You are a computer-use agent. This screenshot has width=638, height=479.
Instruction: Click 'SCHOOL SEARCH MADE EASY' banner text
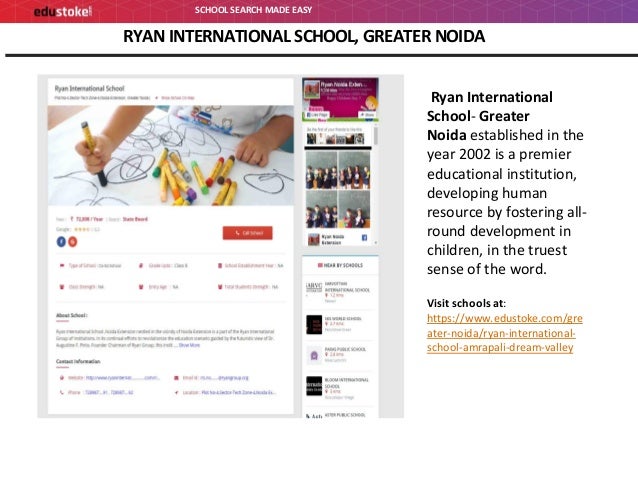click(253, 10)
